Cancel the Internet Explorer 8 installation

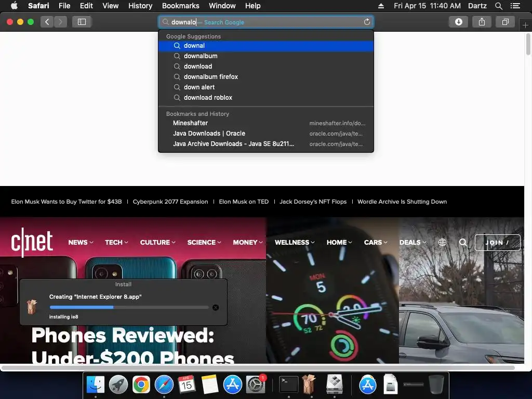click(x=216, y=308)
